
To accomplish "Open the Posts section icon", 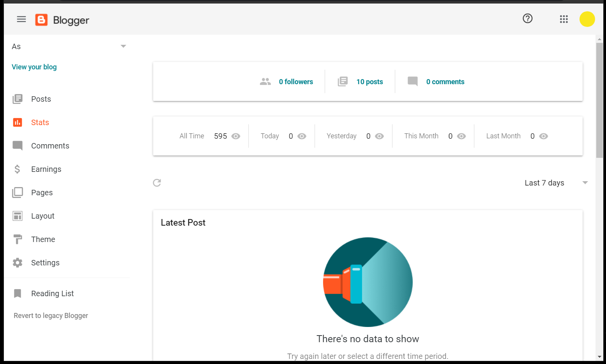I will (x=18, y=99).
